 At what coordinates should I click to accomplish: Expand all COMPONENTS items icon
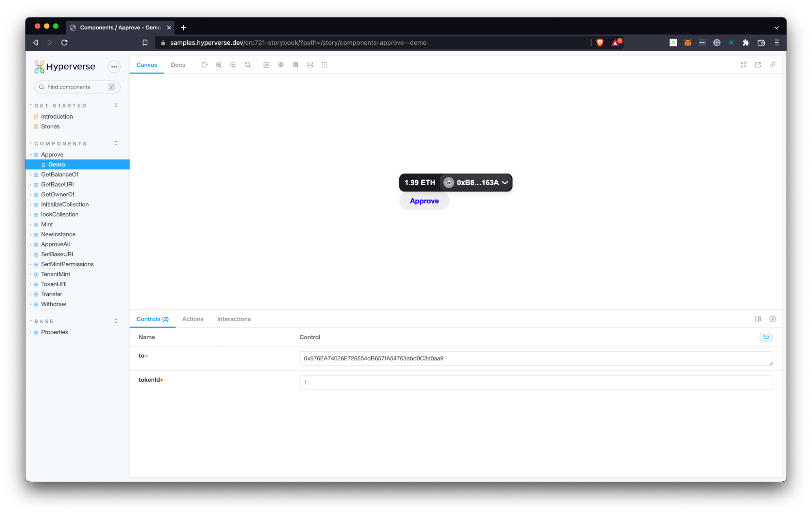pos(116,143)
